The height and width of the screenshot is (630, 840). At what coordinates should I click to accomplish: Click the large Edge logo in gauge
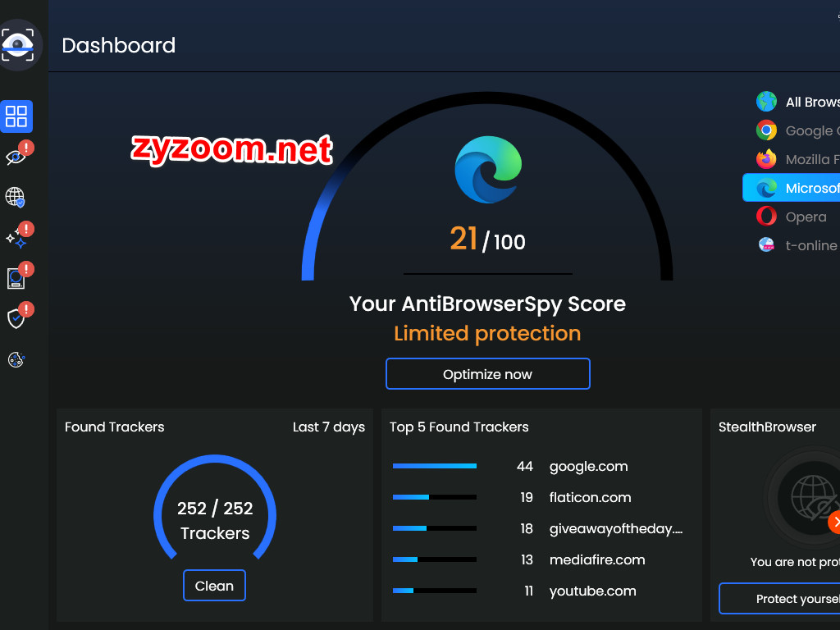coord(488,169)
